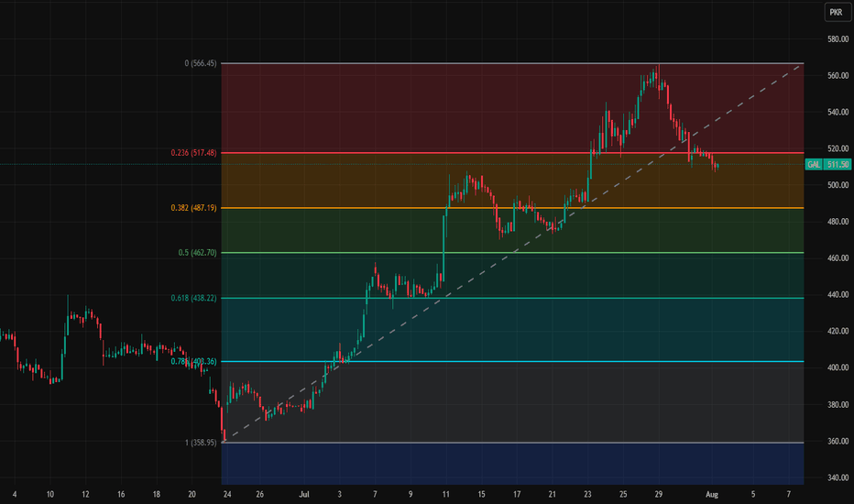Click the 580.00 price axis label
The width and height of the screenshot is (854, 504).
pyautogui.click(x=838, y=38)
